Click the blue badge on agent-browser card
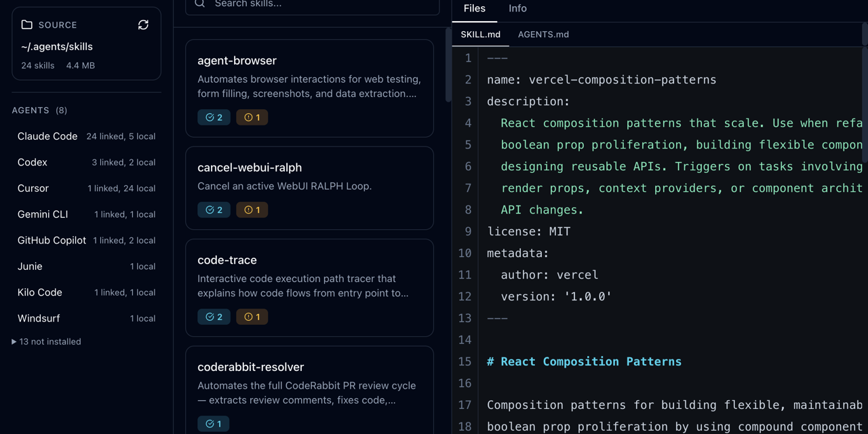The width and height of the screenshot is (868, 434). (x=214, y=117)
